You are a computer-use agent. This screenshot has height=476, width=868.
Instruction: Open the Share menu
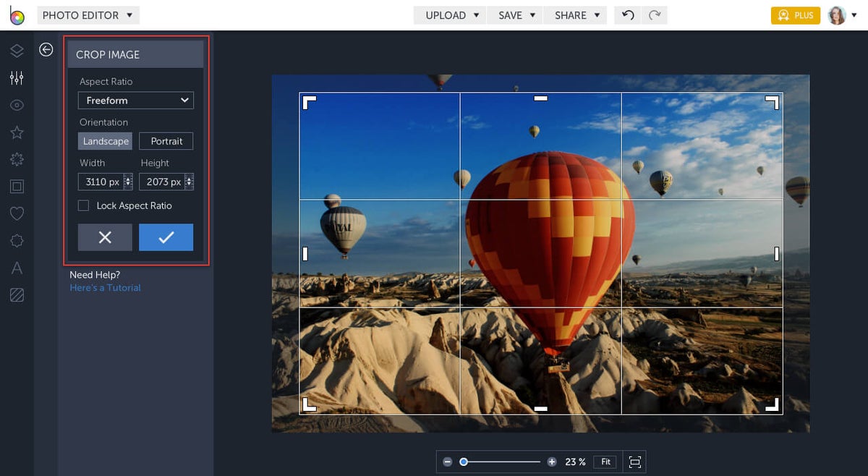tap(576, 15)
